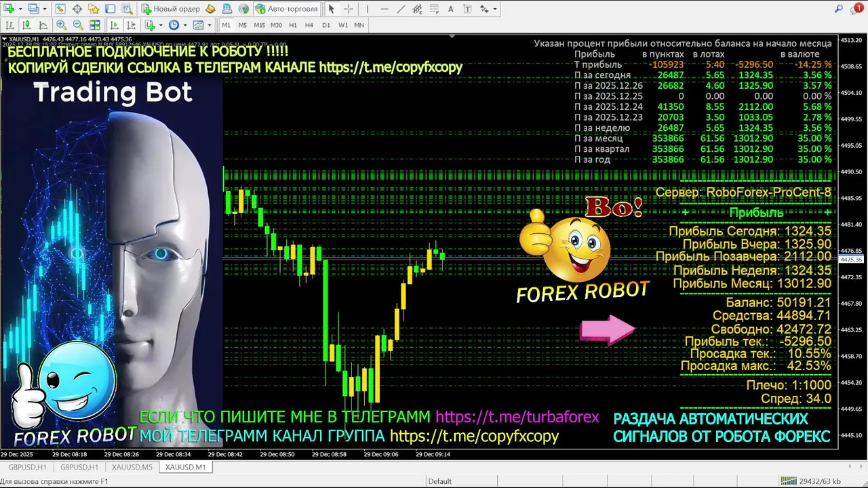This screenshot has width=868, height=488.
Task: Open the chart templates icon
Action: click(198, 25)
